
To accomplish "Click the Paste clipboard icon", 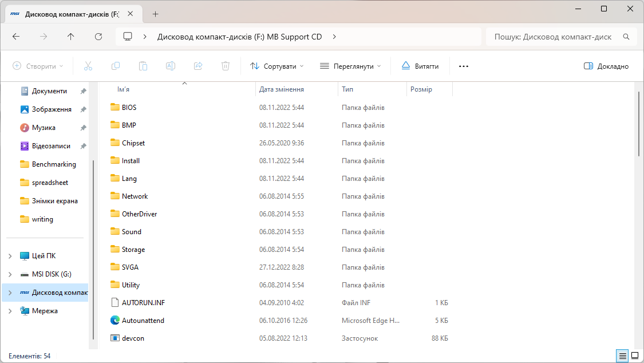I will 143,66.
